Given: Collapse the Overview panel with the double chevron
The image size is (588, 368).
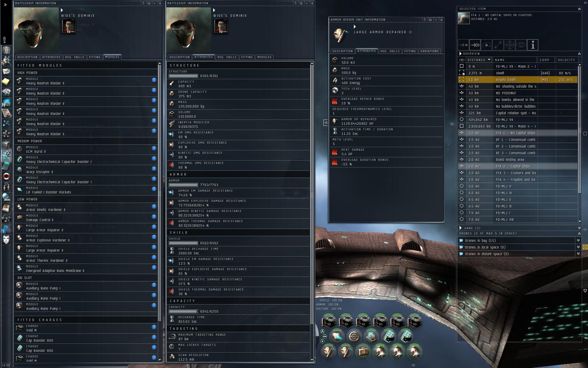Looking at the screenshot, I should pos(579,54).
